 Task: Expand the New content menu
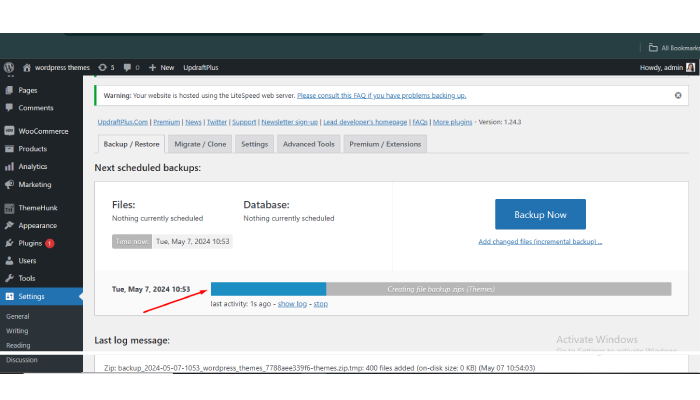click(x=161, y=67)
